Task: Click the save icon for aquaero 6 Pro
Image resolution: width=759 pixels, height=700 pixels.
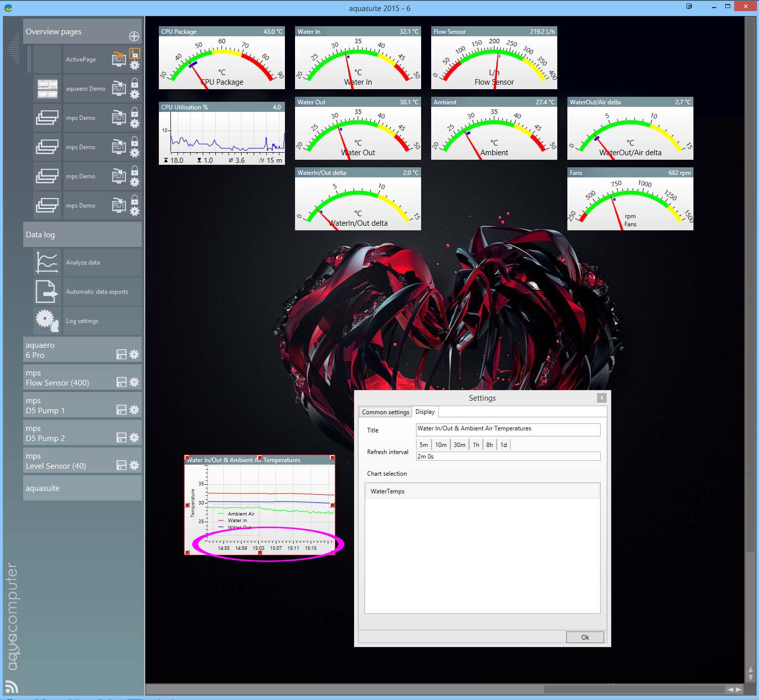Action: 122,354
